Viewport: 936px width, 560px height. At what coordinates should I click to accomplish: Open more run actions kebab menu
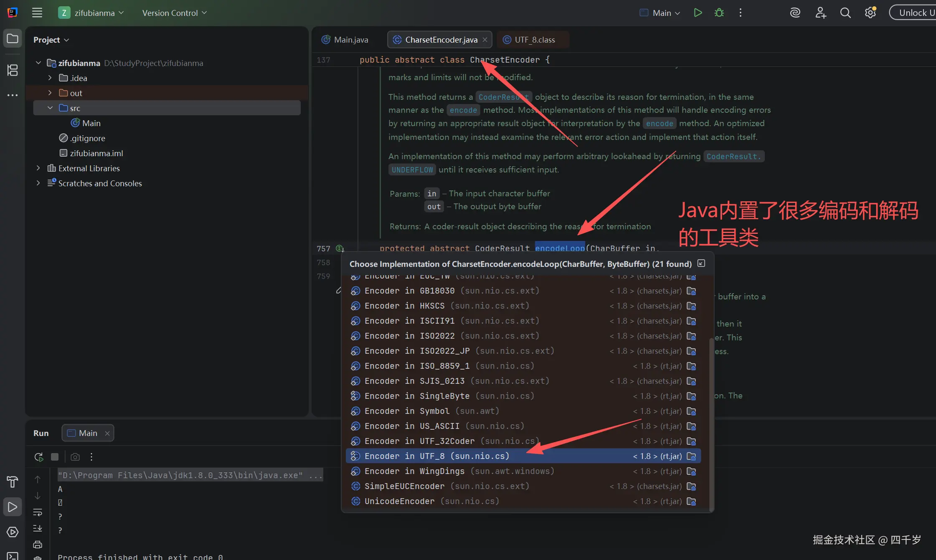tap(740, 13)
